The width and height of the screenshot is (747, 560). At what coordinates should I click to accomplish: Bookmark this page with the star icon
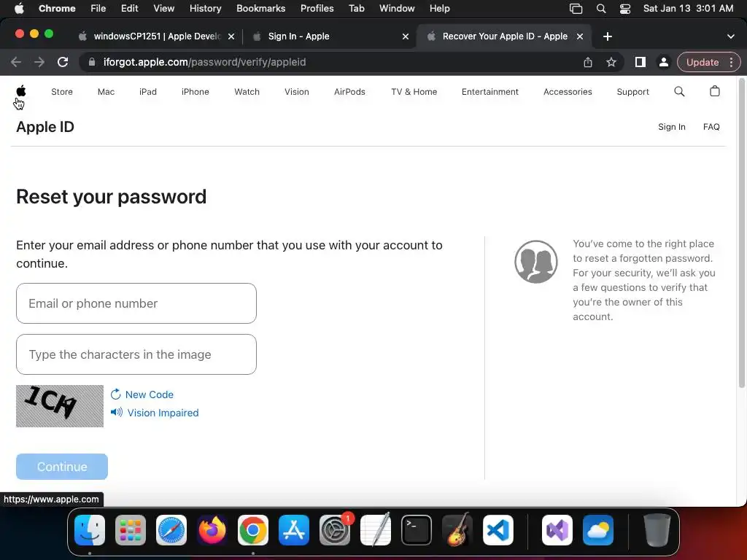[611, 62]
